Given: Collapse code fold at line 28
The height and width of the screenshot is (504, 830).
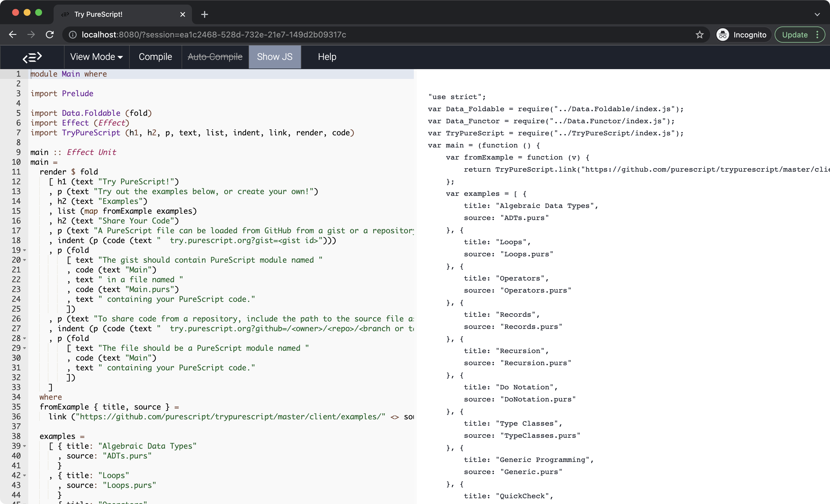Looking at the screenshot, I should coord(24,338).
